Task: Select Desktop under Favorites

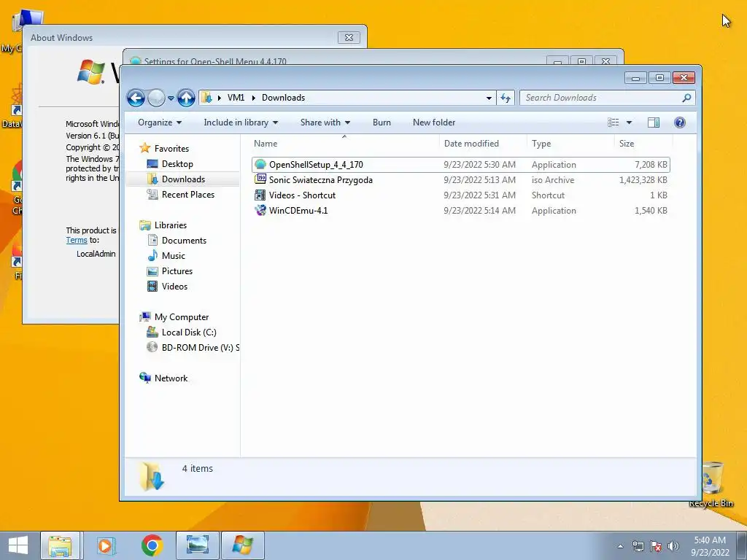Action: [177, 164]
